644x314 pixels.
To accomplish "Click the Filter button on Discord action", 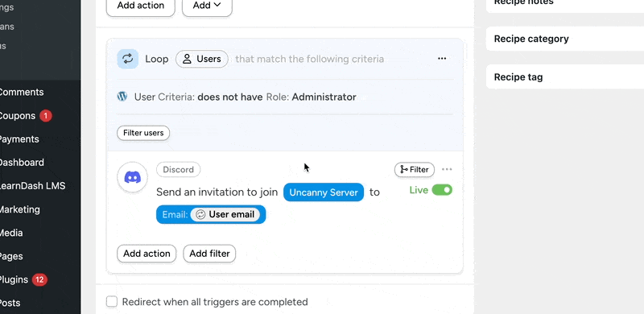I will (x=415, y=170).
